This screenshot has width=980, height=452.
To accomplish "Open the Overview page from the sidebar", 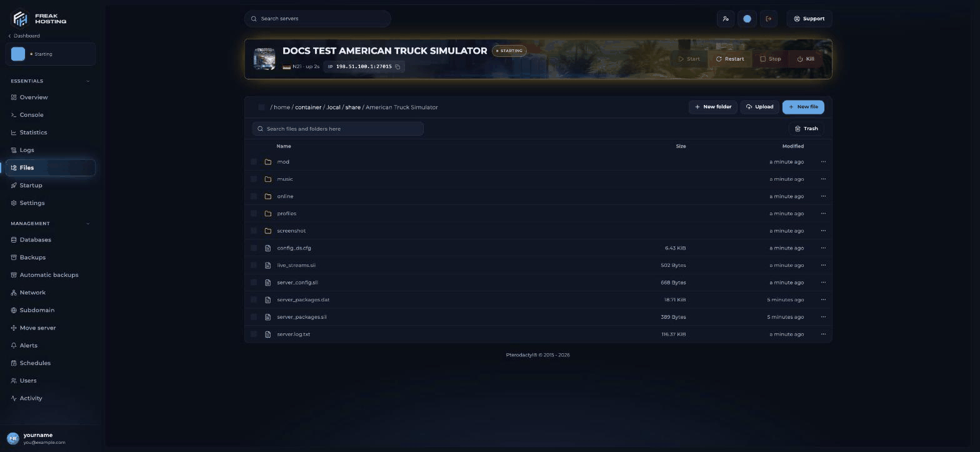I will (50, 98).
